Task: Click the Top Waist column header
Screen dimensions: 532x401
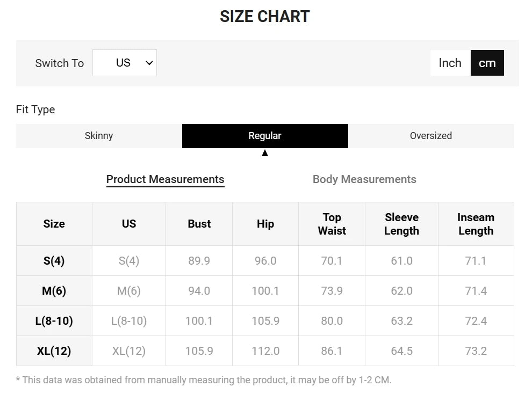Action: pos(332,224)
